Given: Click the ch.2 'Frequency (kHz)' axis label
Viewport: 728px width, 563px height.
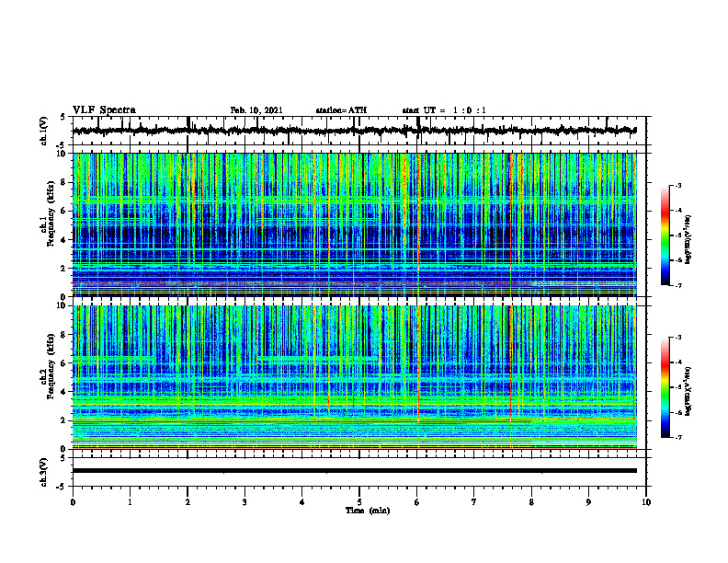Looking at the screenshot, I should (51, 366).
